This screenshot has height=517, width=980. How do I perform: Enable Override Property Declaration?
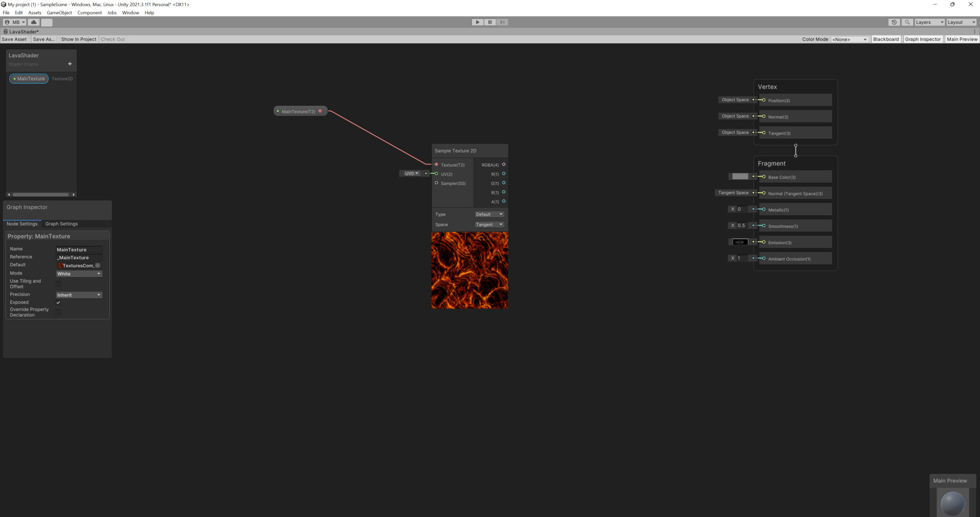click(x=58, y=312)
